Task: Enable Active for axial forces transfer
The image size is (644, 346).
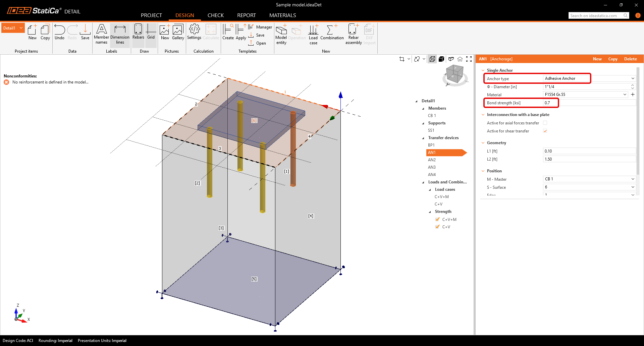Action: click(x=545, y=123)
